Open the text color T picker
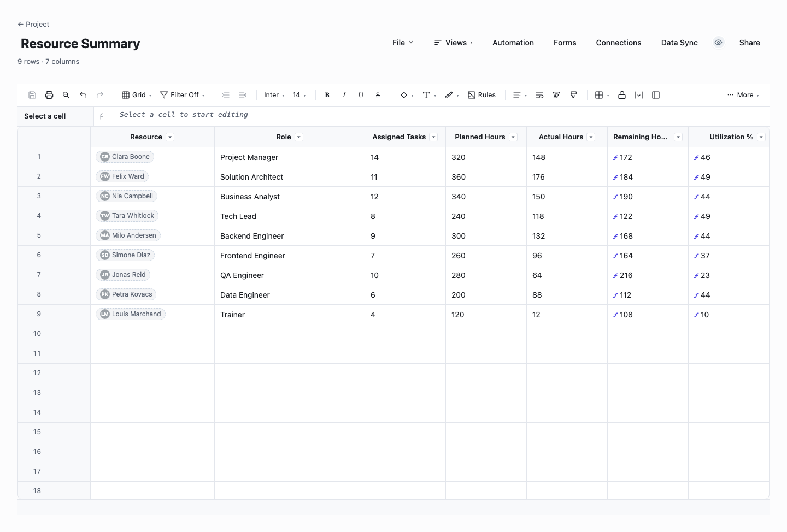 [x=429, y=95]
